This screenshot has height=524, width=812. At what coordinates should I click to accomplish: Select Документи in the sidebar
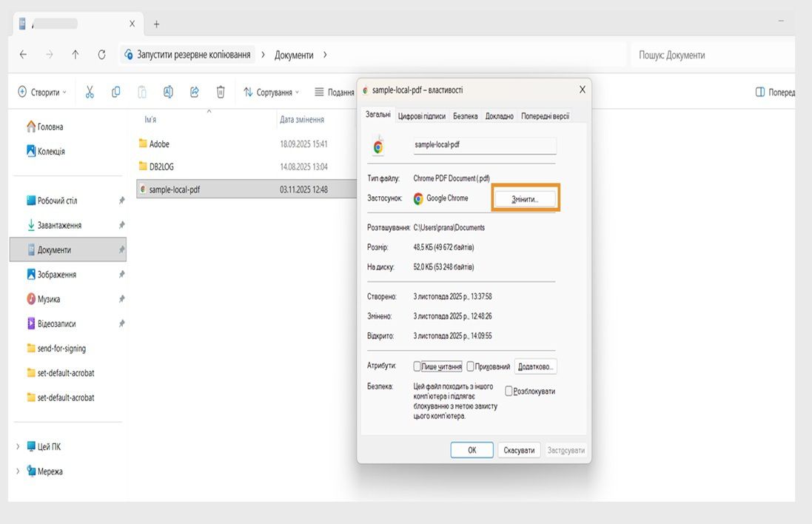tap(68, 249)
